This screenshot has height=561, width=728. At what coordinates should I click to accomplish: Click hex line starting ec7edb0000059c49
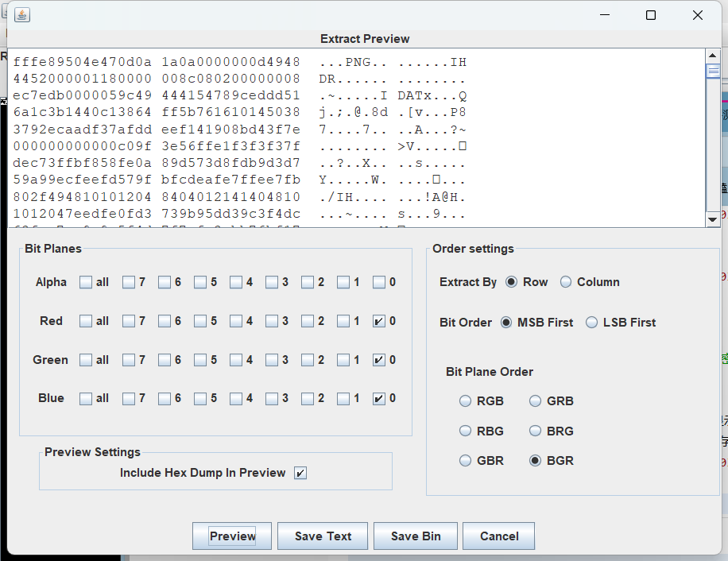(x=239, y=95)
